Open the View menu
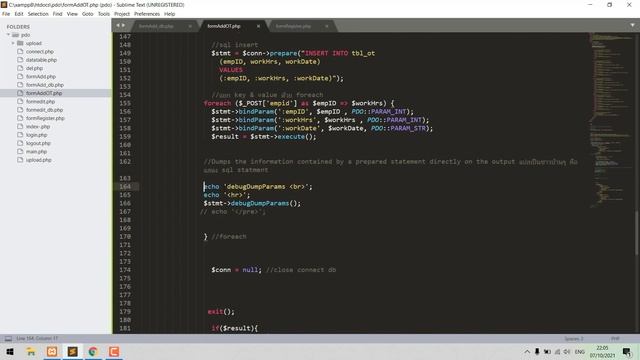640x360 pixels. click(x=72, y=14)
